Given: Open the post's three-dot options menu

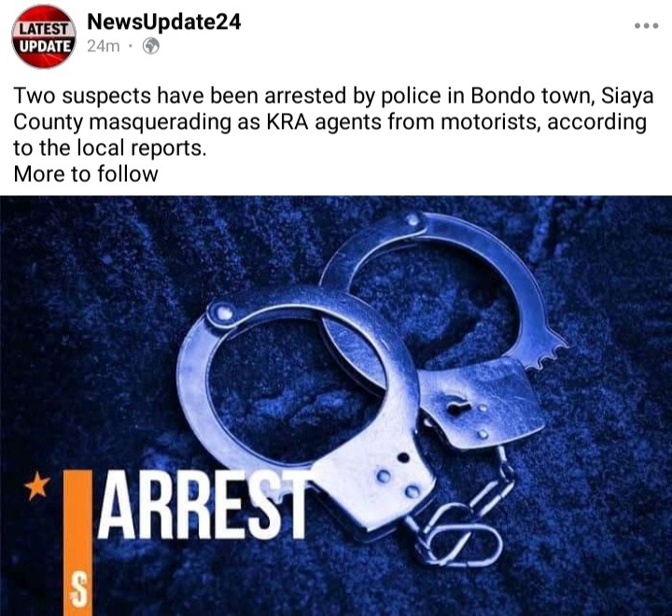Looking at the screenshot, I should tap(646, 26).
